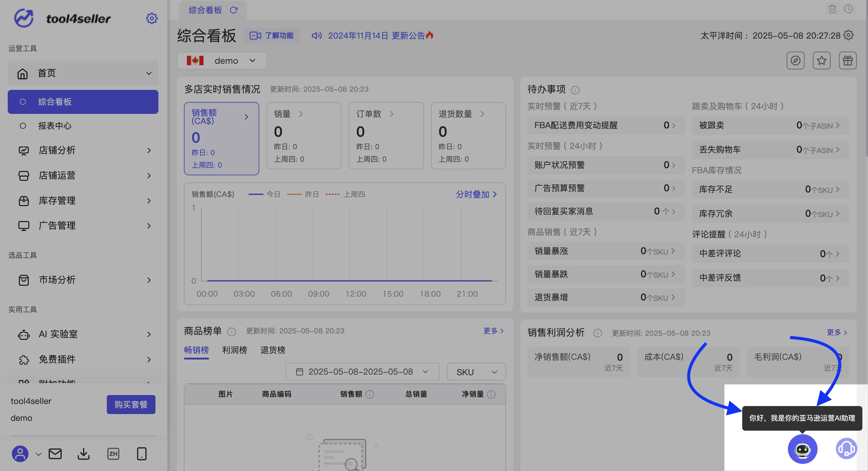
Task: Open 账户状况预警 row
Action: [x=605, y=165]
